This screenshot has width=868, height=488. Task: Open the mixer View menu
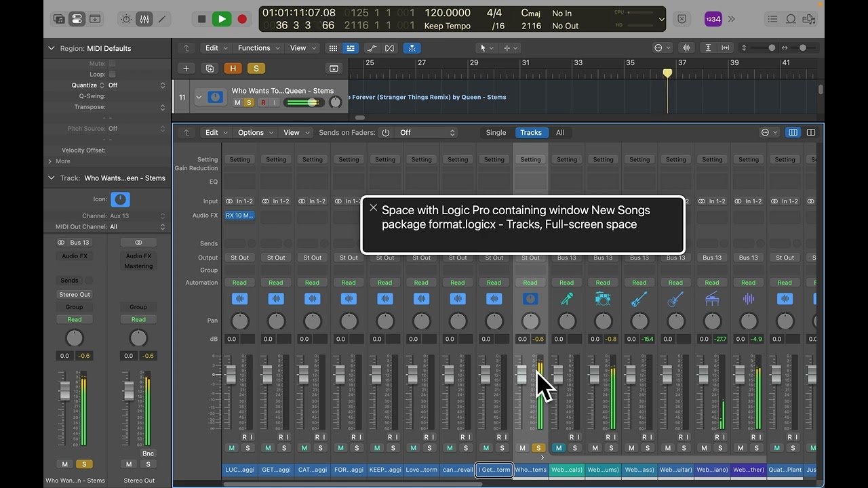point(296,133)
